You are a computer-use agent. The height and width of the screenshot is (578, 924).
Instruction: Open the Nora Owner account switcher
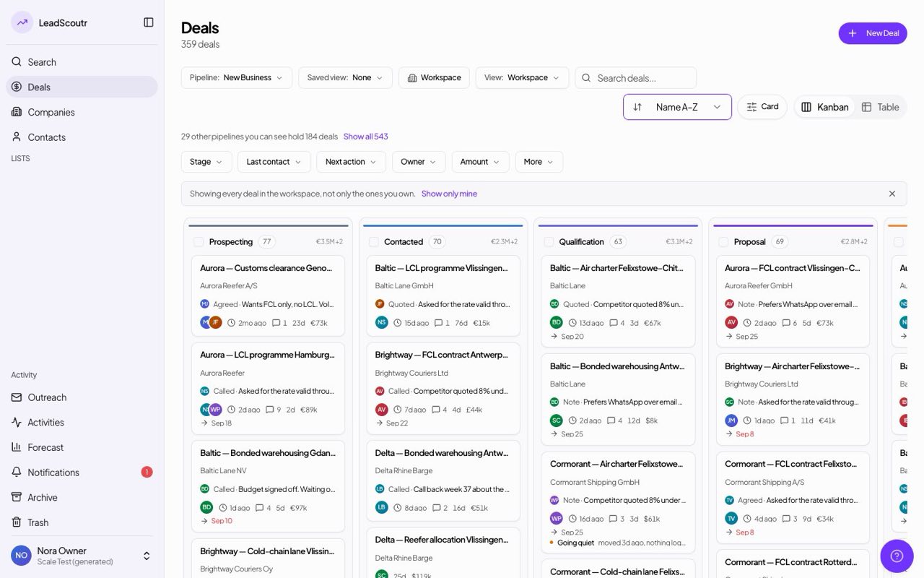click(82, 556)
